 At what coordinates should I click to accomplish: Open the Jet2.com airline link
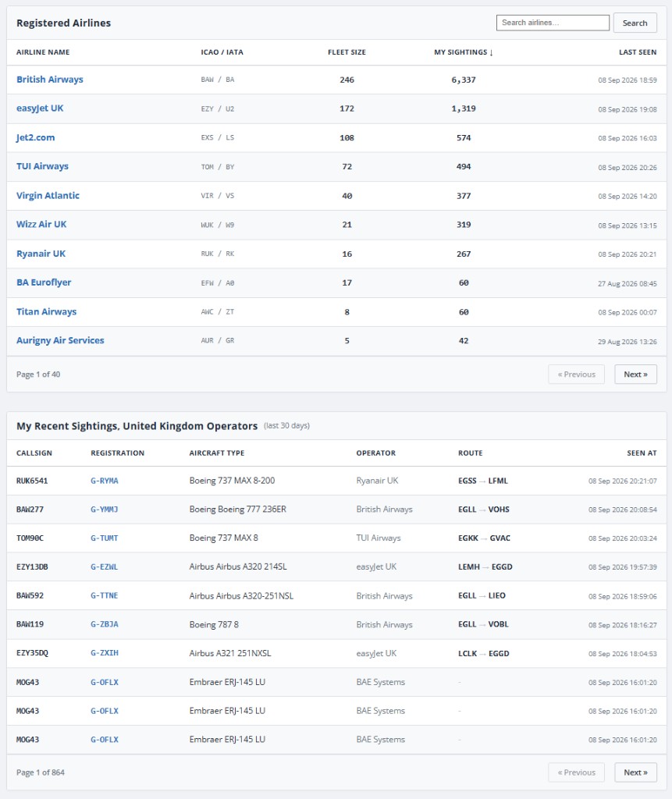tap(35, 137)
